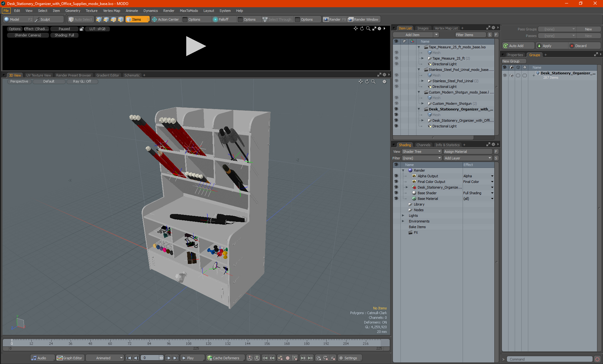603x364 pixels.
Task: Select Polygons selection mode icon
Action: pos(113,19)
